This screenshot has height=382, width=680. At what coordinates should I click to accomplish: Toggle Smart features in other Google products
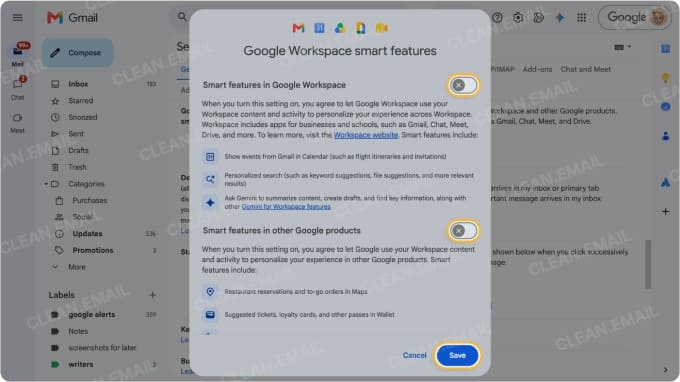(463, 231)
